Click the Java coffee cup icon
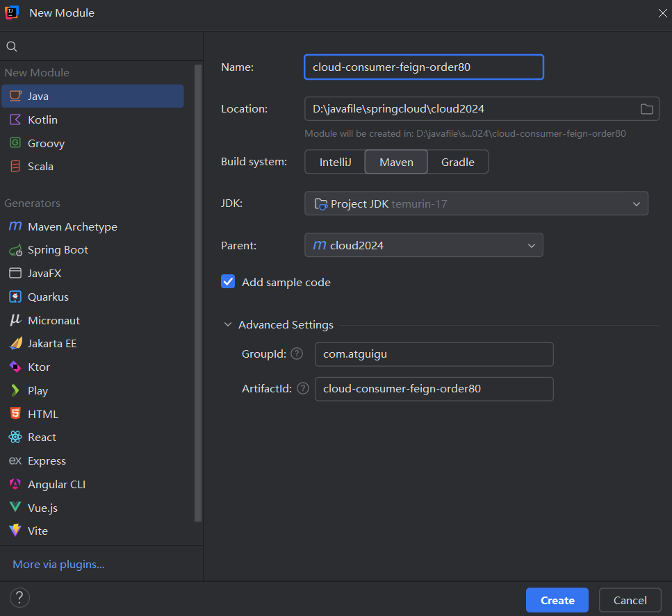Viewport: 672px width, 616px height. (x=15, y=96)
